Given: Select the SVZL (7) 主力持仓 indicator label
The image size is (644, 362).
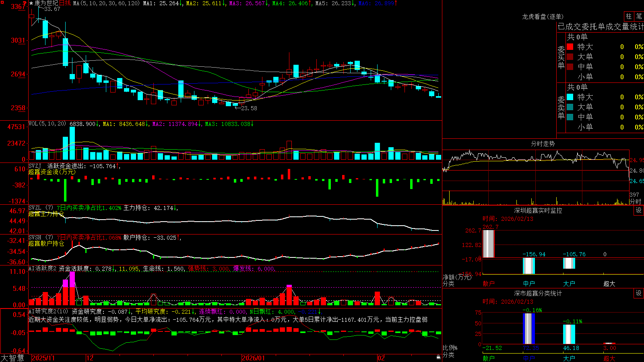Looking at the screenshot, I should pyautogui.click(x=41, y=208).
